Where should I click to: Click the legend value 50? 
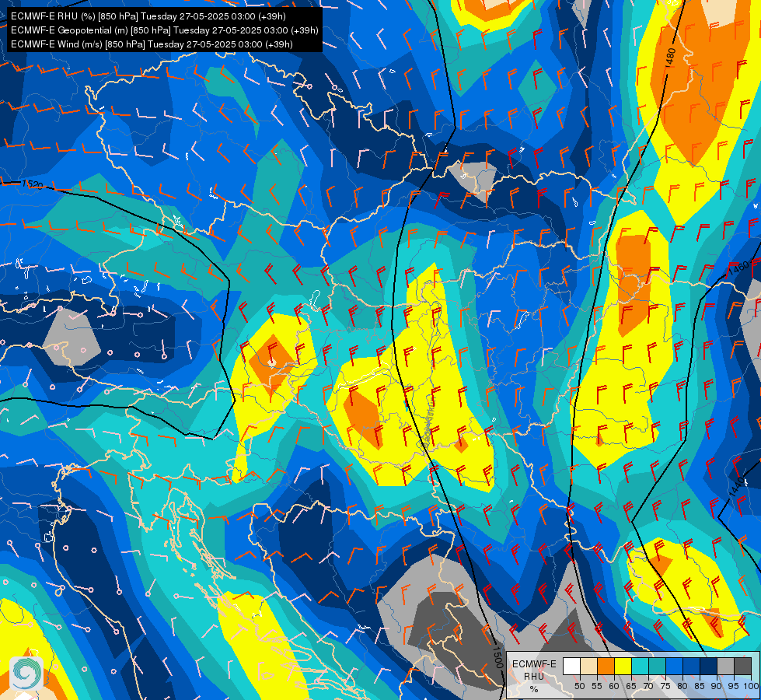pyautogui.click(x=579, y=687)
